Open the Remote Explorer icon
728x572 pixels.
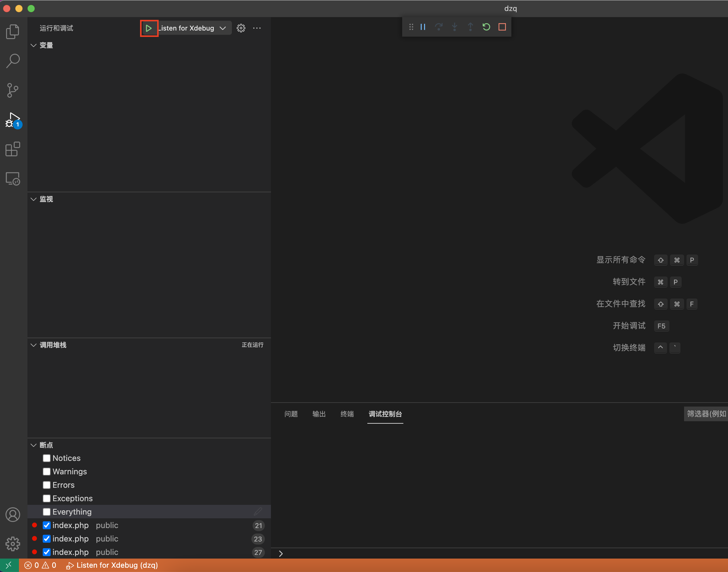[x=13, y=179]
